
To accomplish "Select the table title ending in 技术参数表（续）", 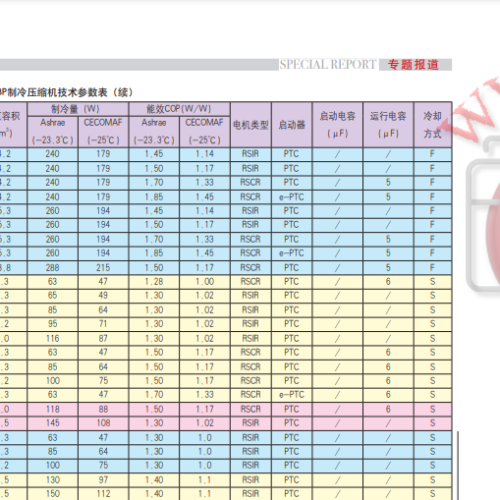I will pyautogui.click(x=66, y=92).
